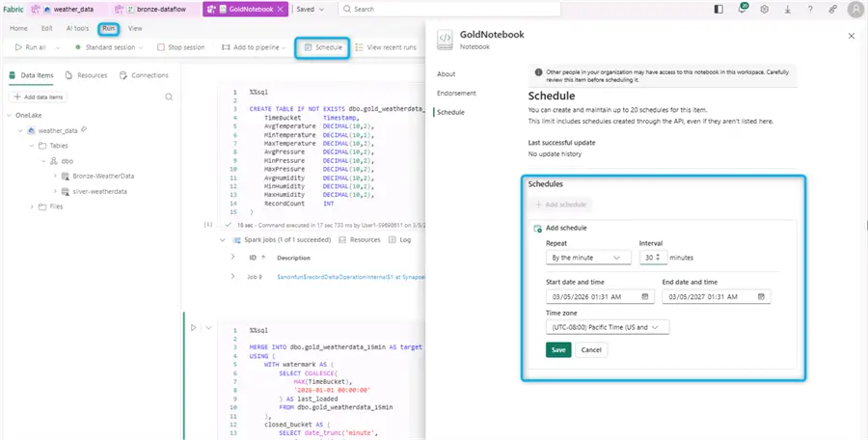868x440 pixels.
Task: Open the Repeat dropdown By the minute
Action: point(588,257)
